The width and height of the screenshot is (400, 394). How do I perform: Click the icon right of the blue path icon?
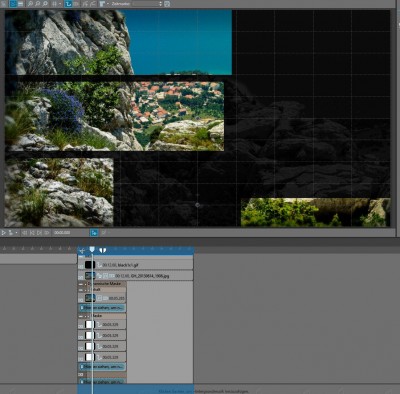point(76,4)
